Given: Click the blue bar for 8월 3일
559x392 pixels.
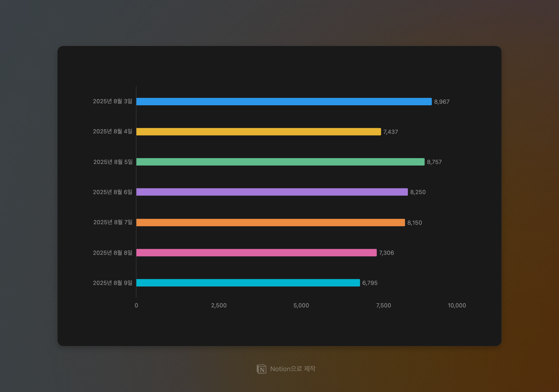Looking at the screenshot, I should (x=284, y=102).
